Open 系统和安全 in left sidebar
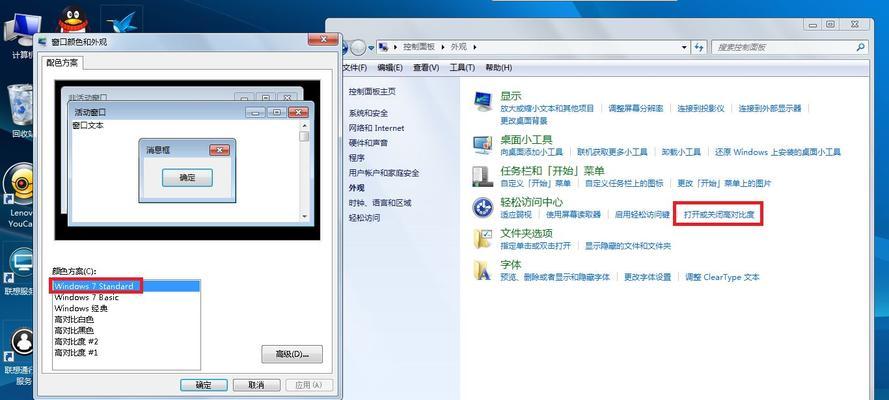Screen dimensions: 889x400 point(368,113)
